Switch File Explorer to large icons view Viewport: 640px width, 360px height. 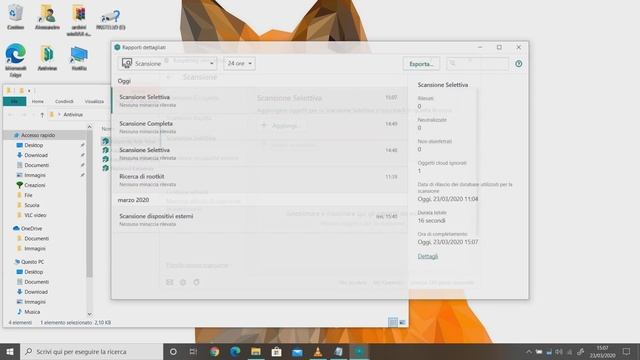pyautogui.click(x=402, y=322)
